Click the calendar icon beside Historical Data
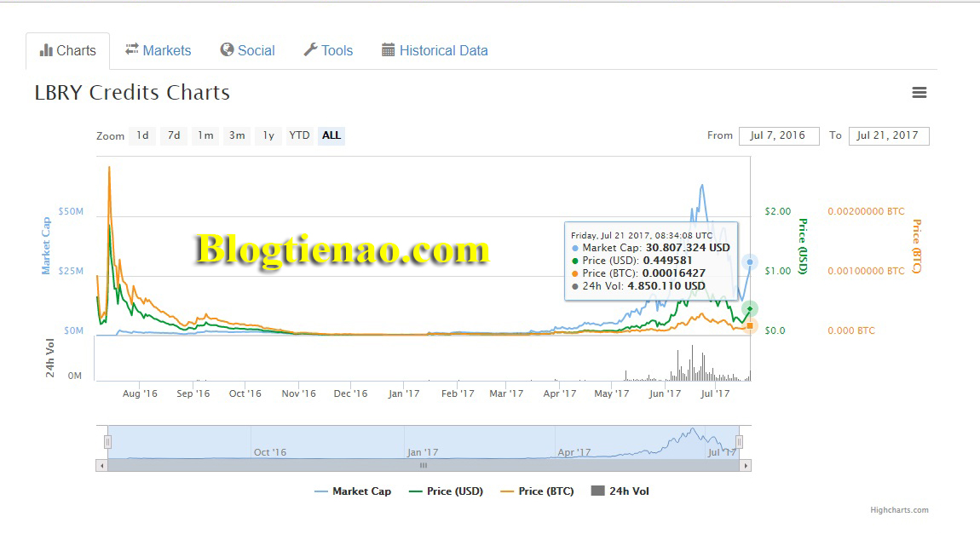980x534 pixels. click(388, 50)
